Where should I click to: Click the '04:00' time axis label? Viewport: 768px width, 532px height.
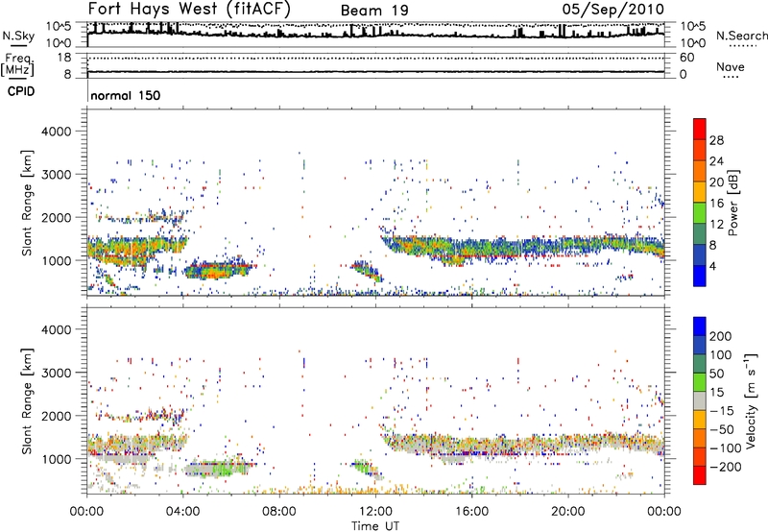pos(182,512)
